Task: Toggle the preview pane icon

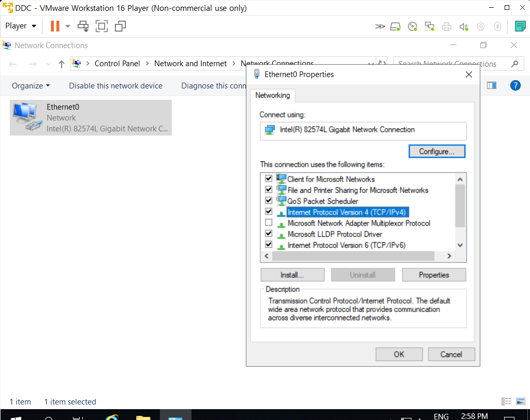Action: [492, 85]
